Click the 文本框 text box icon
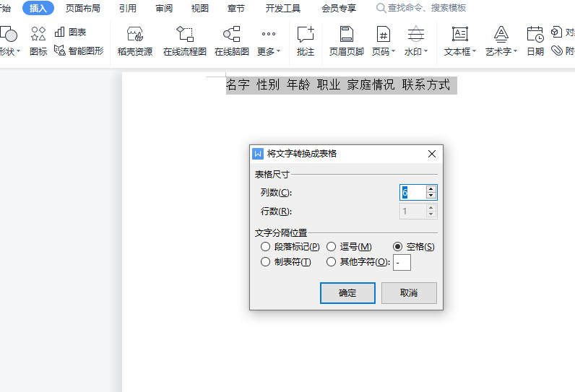Image resolution: width=575 pixels, height=392 pixels. (x=460, y=34)
